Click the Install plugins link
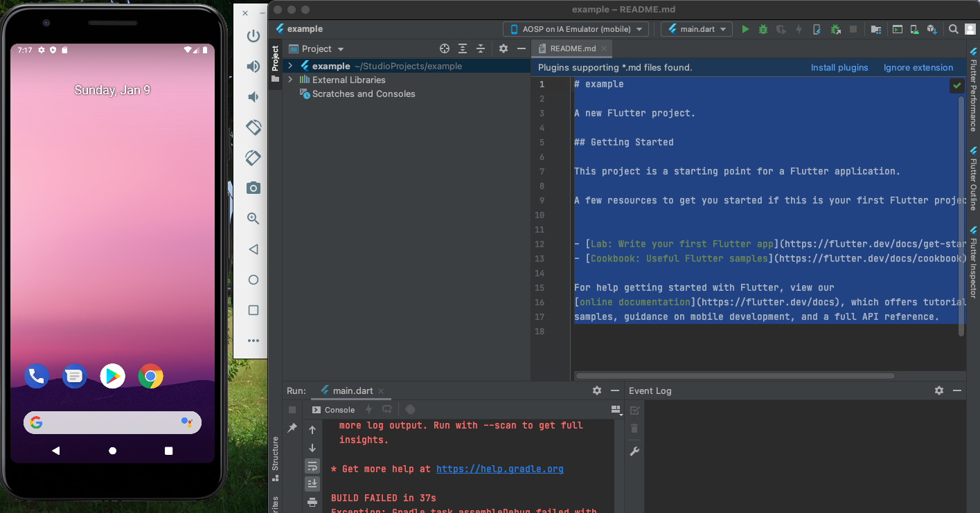980x513 pixels. coord(839,67)
